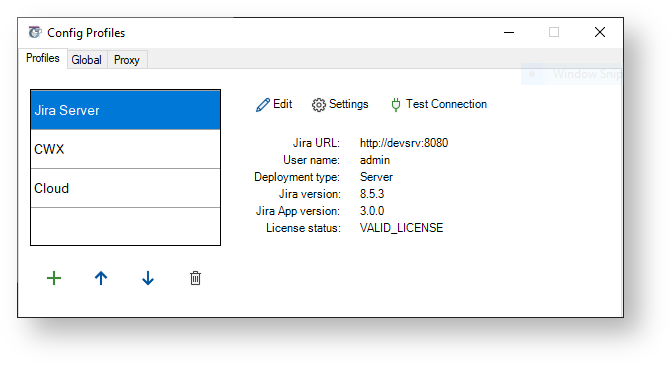Move the profile down with the down arrow

tap(148, 278)
